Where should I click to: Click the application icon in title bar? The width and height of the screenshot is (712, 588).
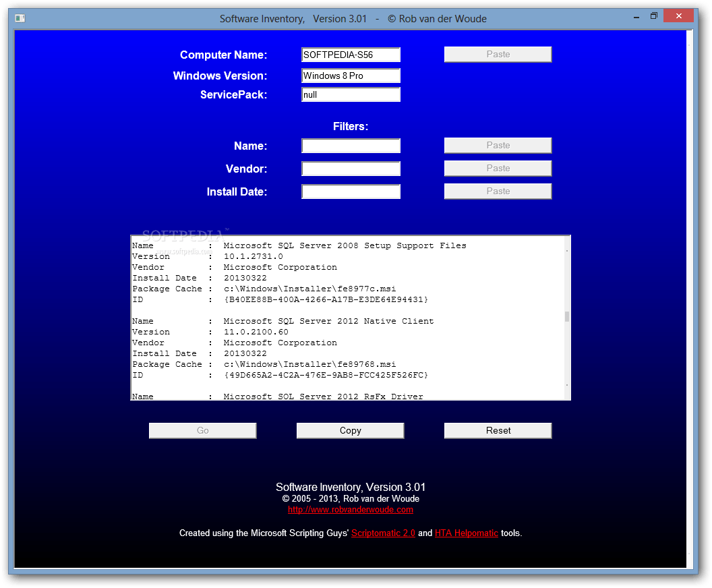tap(20, 18)
